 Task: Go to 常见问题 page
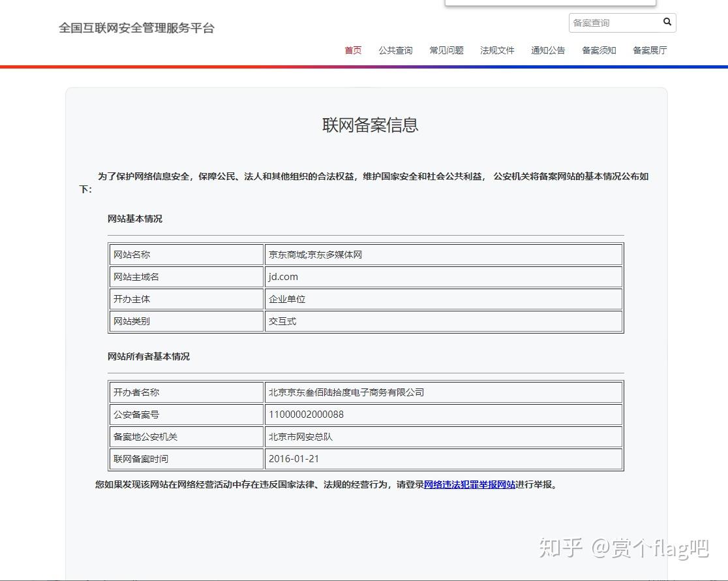(446, 50)
